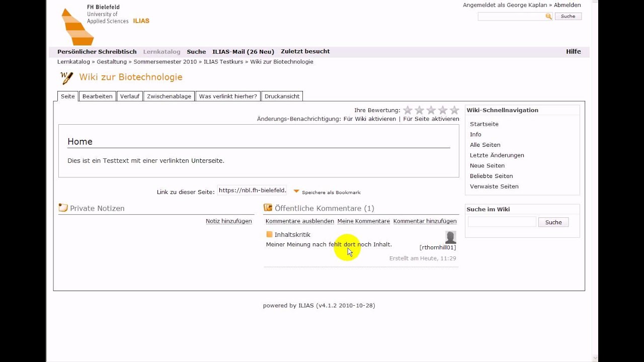The height and width of the screenshot is (362, 644).
Task: Click the orange bookmark arrow icon
Action: click(296, 192)
